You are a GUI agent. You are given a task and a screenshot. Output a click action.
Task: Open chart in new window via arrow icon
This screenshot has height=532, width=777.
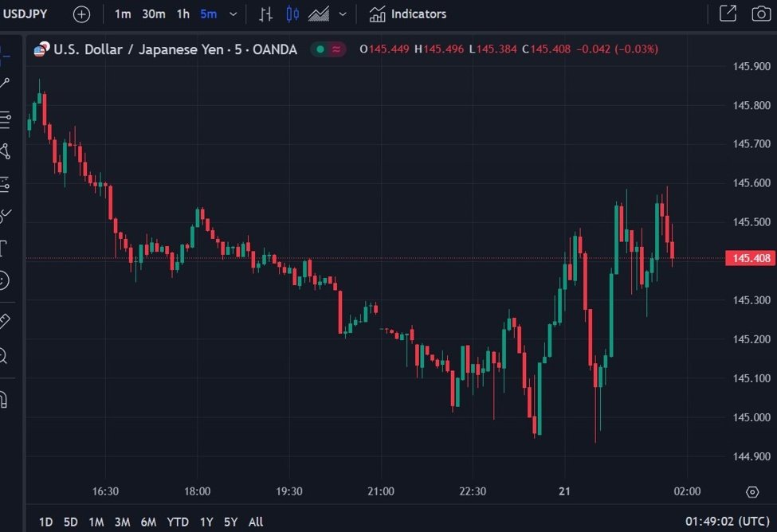pos(729,14)
